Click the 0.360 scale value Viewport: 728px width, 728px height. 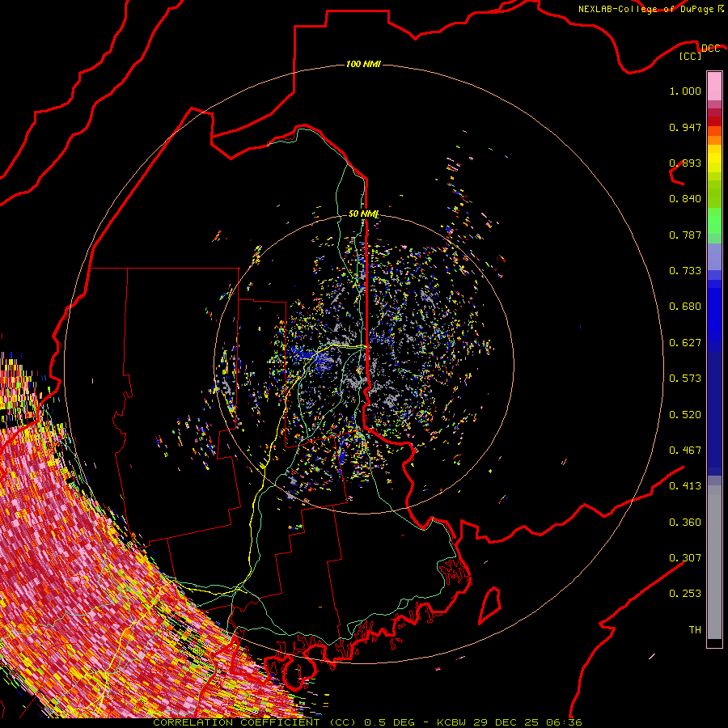(685, 523)
